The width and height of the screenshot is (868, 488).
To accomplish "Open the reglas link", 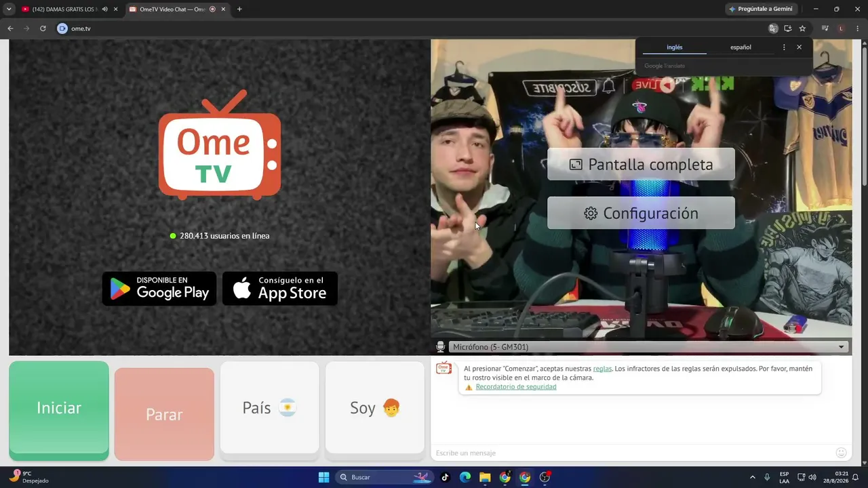I will pos(602,369).
